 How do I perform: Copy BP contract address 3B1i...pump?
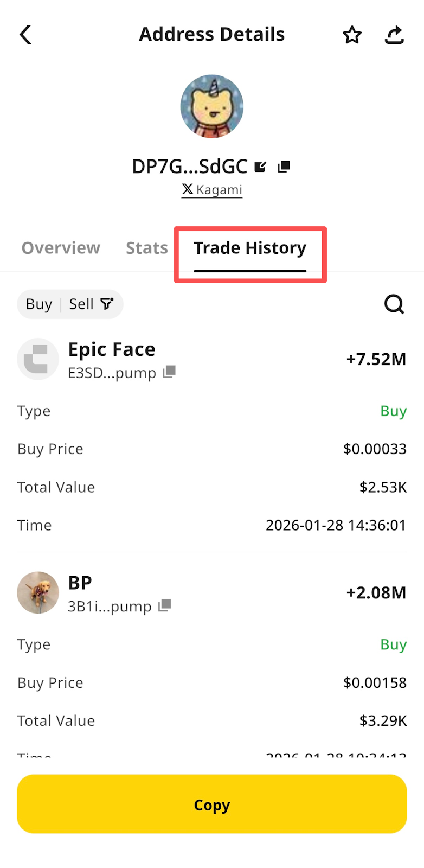click(x=165, y=605)
